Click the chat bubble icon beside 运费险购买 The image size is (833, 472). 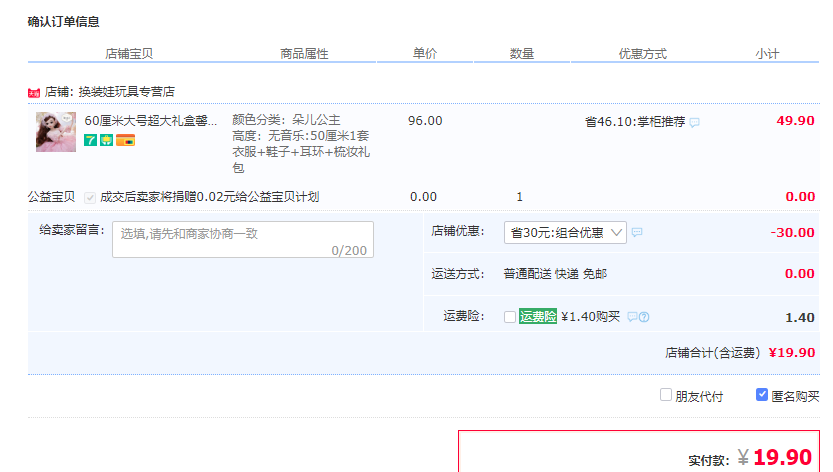[x=632, y=317]
